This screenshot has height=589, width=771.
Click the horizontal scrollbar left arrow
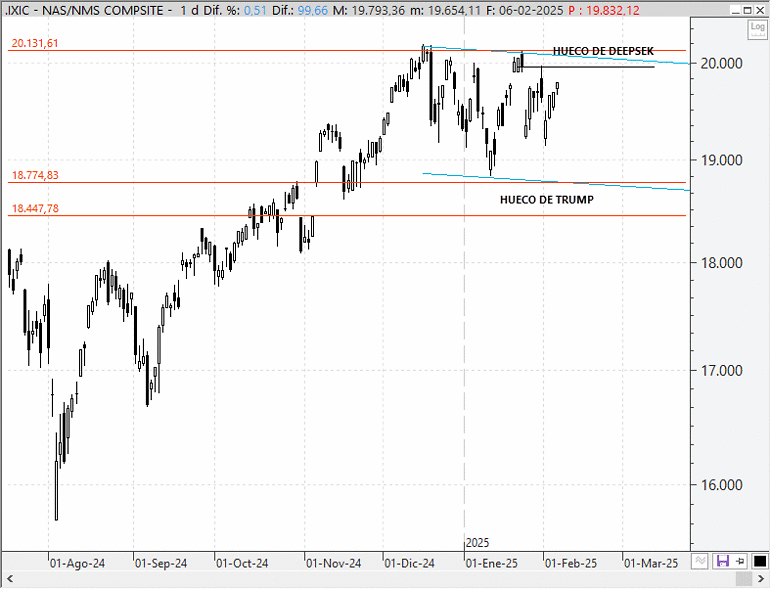click(9, 578)
